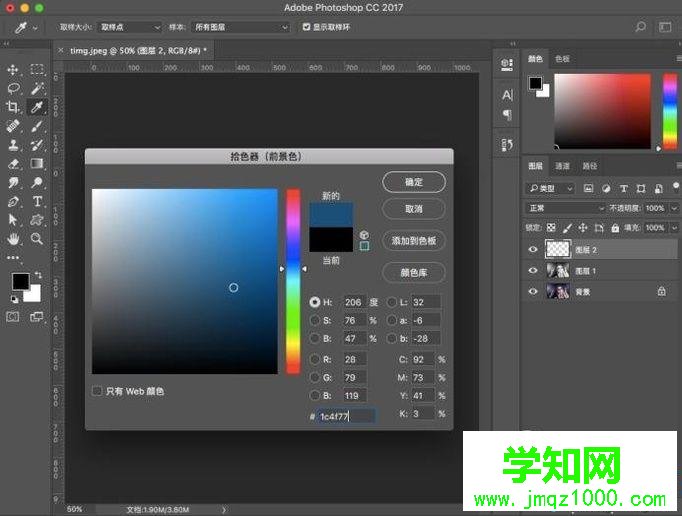Image resolution: width=682 pixels, height=516 pixels.
Task: Select the Pen tool
Action: [13, 201]
